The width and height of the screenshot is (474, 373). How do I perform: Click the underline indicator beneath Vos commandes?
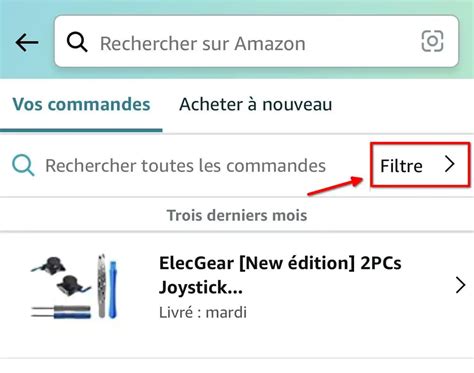point(81,130)
